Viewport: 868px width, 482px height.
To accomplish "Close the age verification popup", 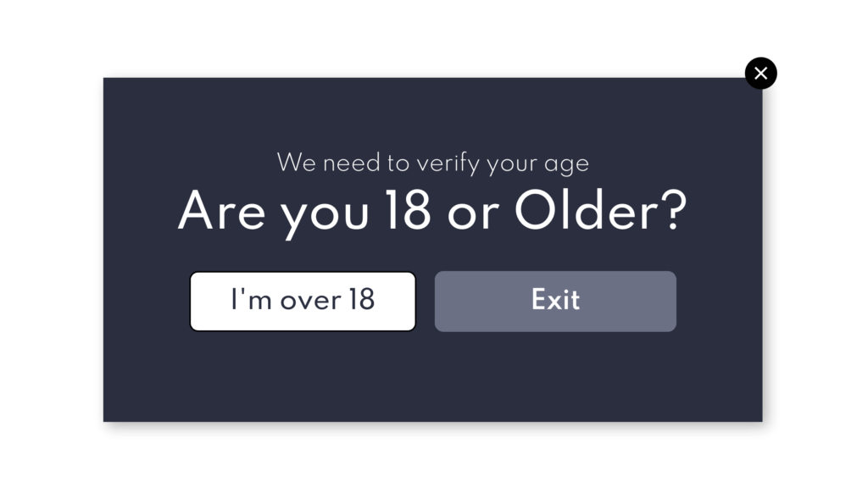I will pyautogui.click(x=760, y=73).
